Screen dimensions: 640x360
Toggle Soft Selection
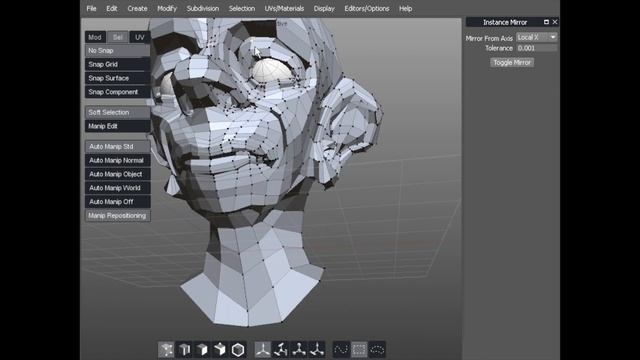coord(118,112)
